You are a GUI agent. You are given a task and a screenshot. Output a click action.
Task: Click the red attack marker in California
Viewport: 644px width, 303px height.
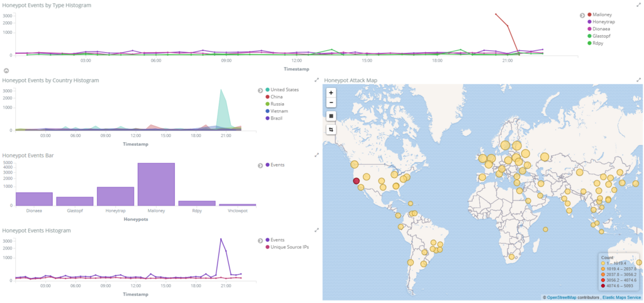coord(357,181)
